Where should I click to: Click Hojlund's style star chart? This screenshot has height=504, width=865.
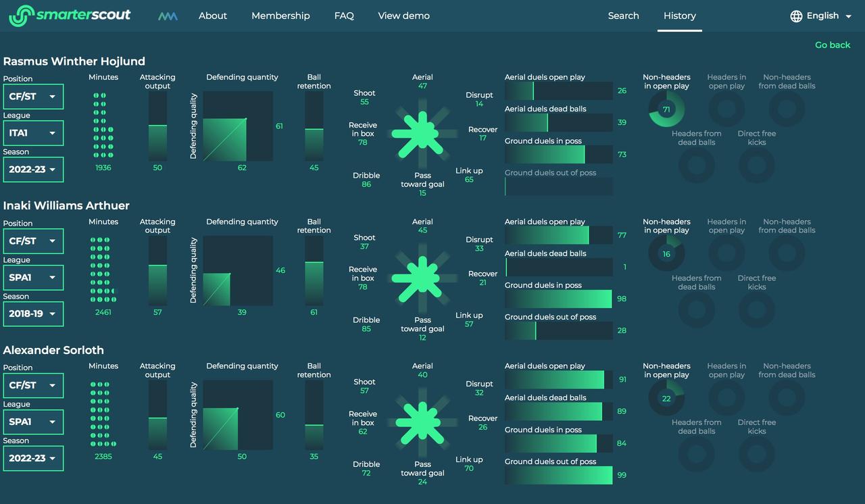point(422,133)
